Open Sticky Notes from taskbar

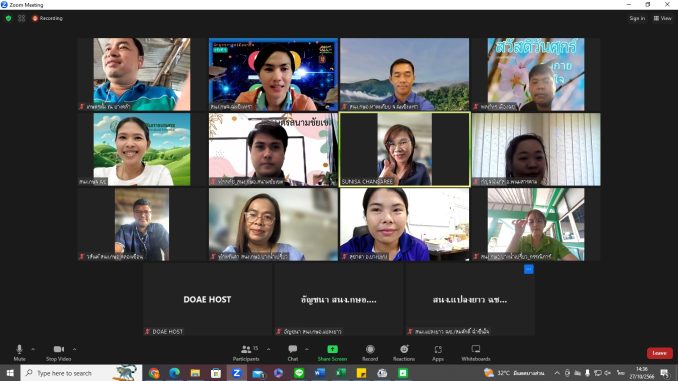click(x=361, y=373)
